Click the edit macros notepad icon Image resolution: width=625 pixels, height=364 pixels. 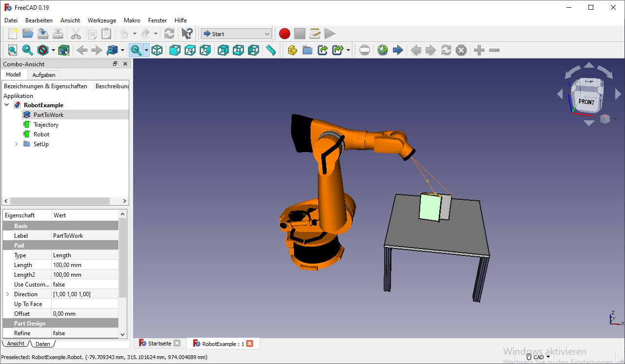pyautogui.click(x=315, y=34)
